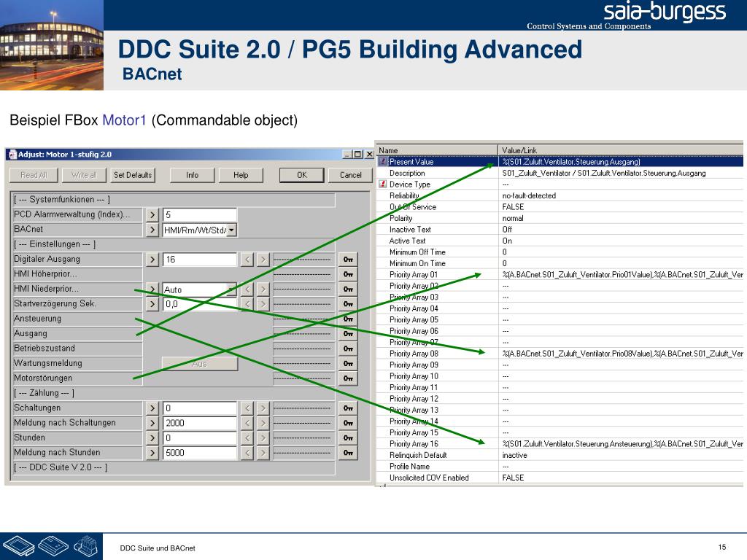
Task: Click the key icon for Schaltungen
Action: 348,408
